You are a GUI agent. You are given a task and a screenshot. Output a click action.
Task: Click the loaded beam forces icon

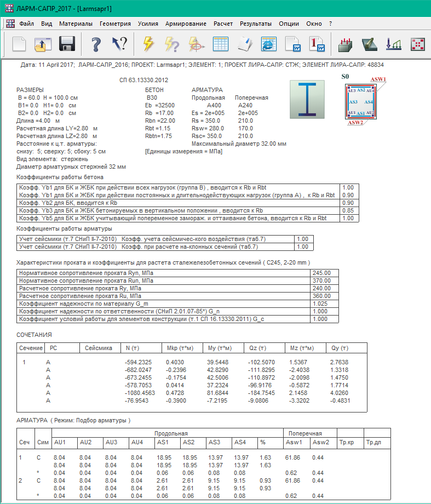[346, 44]
